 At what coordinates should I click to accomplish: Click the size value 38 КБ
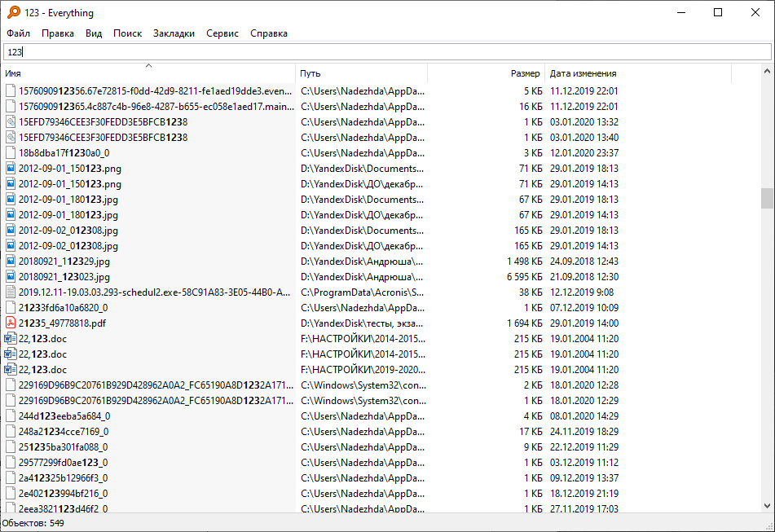[x=531, y=292]
